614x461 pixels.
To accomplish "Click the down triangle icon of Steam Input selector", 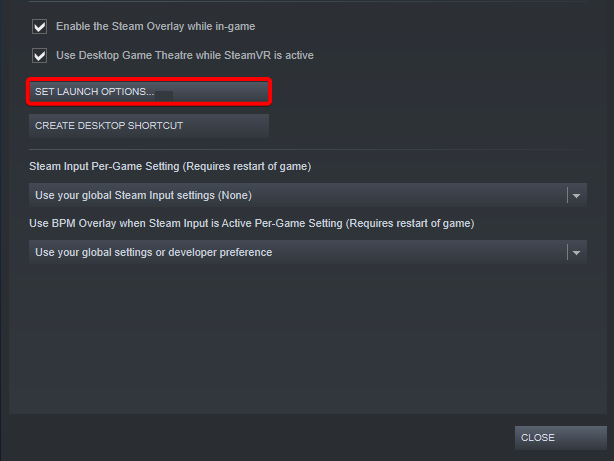I will [x=576, y=196].
